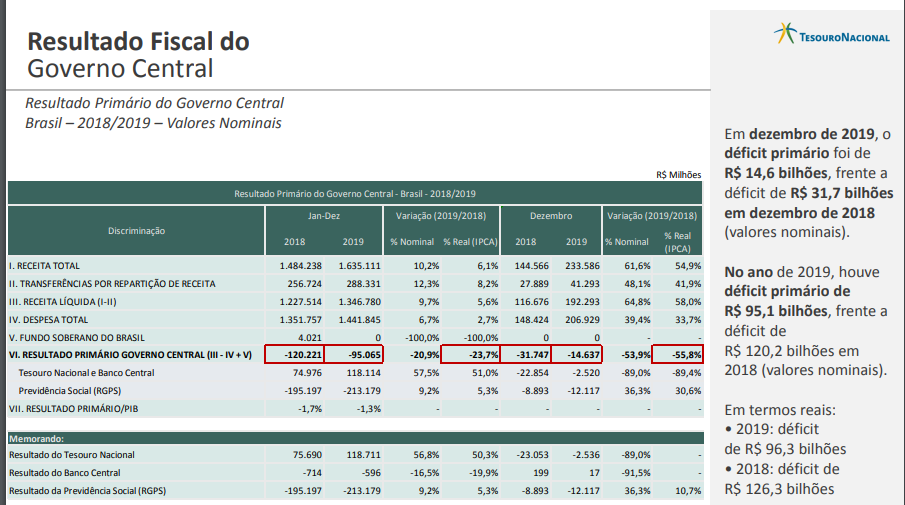
Task: Click the 'Dezembro' column group header
Action: (x=550, y=216)
